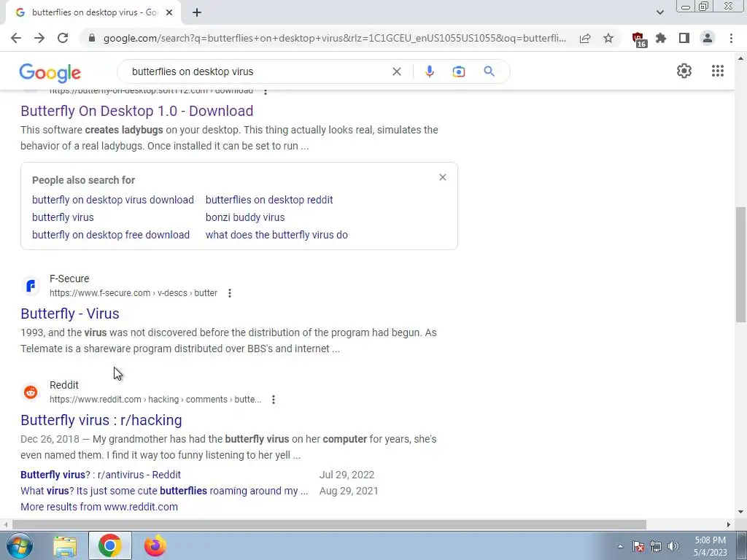Image resolution: width=747 pixels, height=560 pixels.
Task: Click the Reddit site favicon
Action: point(31,392)
